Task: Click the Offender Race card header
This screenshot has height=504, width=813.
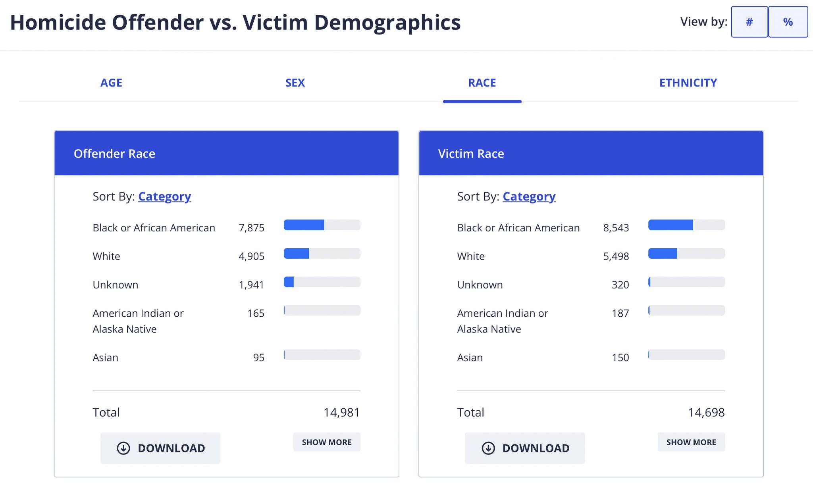Action: 226,154
